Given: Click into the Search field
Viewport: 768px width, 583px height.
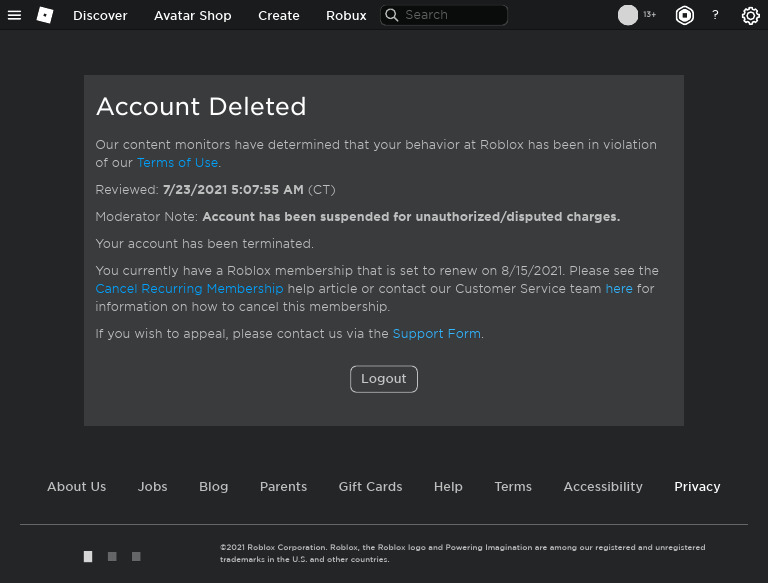Looking at the screenshot, I should [x=452, y=15].
